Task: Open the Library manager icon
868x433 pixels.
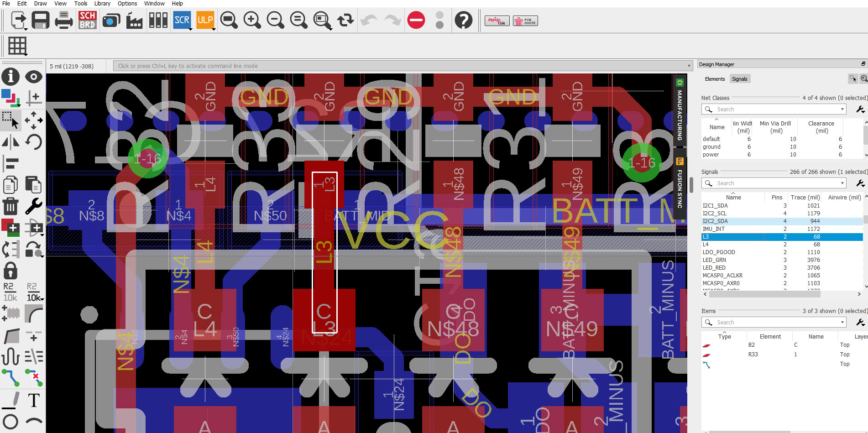Action: (158, 20)
